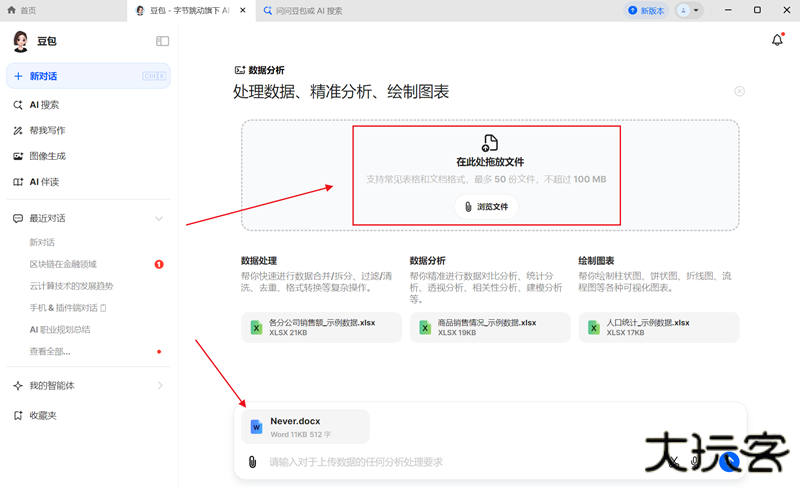Screen dimensions: 800x488
Task: Open the 收藏夹 favorites
Action: (43, 415)
